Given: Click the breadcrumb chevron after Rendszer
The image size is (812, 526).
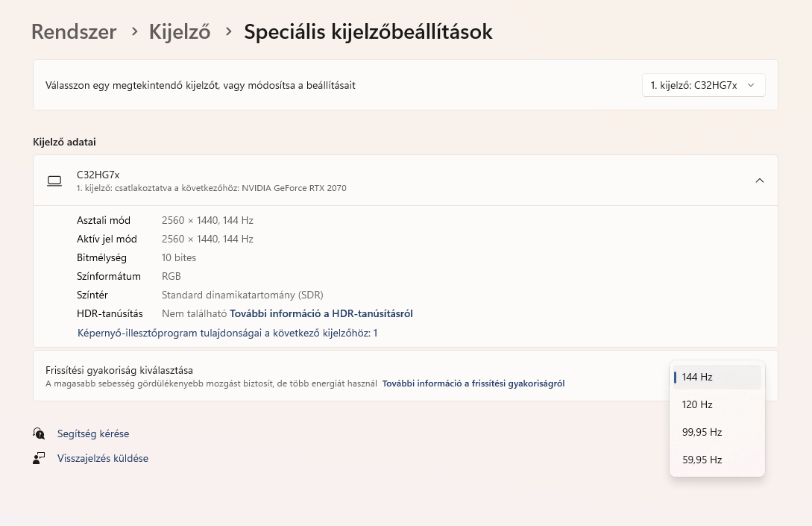Looking at the screenshot, I should pyautogui.click(x=135, y=31).
